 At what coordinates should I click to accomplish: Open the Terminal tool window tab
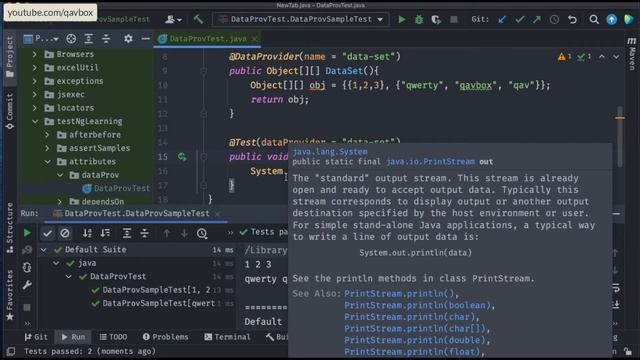pyautogui.click(x=227, y=337)
